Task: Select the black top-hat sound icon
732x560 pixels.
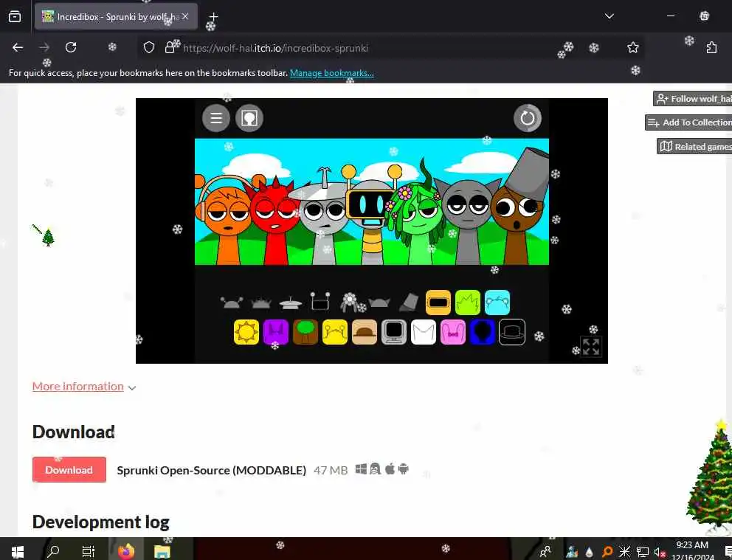Action: [512, 332]
